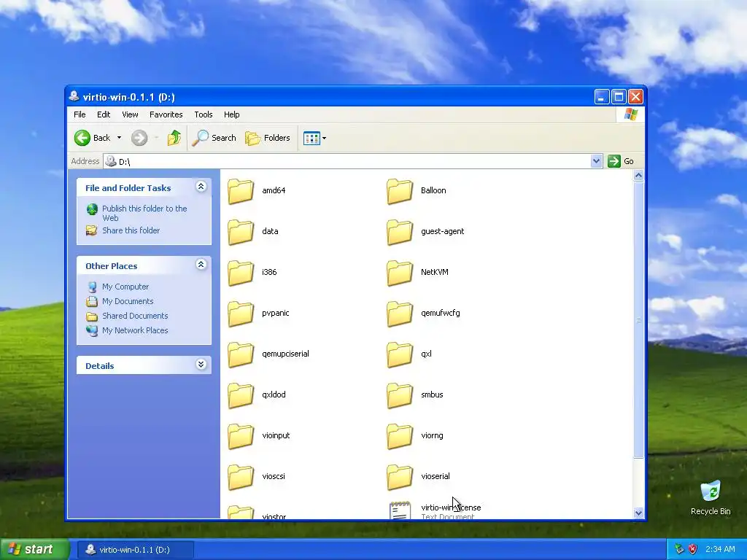Expand the address bar dropdown arrow
747x560 pixels.
pos(596,161)
